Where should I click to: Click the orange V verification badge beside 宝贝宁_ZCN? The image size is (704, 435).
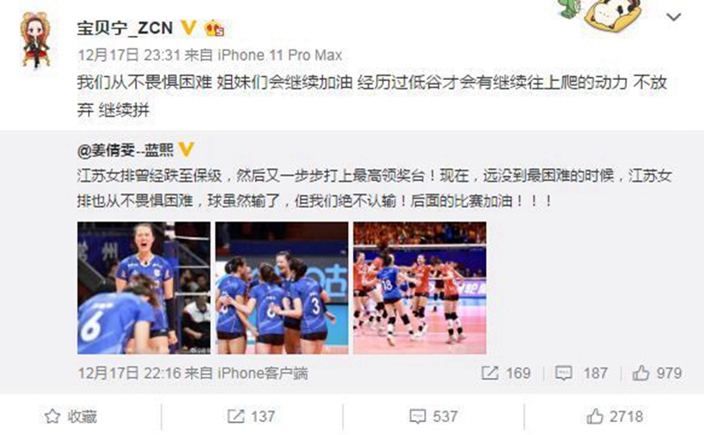click(x=189, y=28)
